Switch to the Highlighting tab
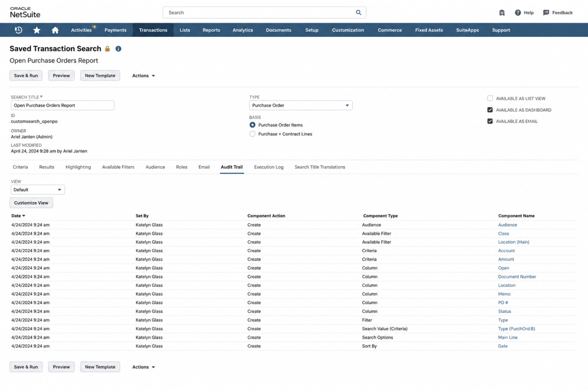The width and height of the screenshot is (588, 392). 78,167
